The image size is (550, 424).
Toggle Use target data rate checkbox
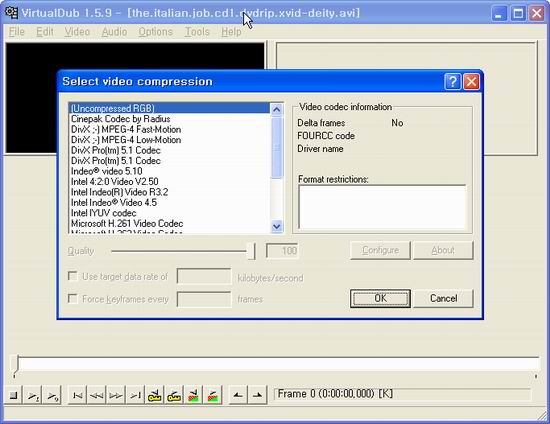point(73,276)
